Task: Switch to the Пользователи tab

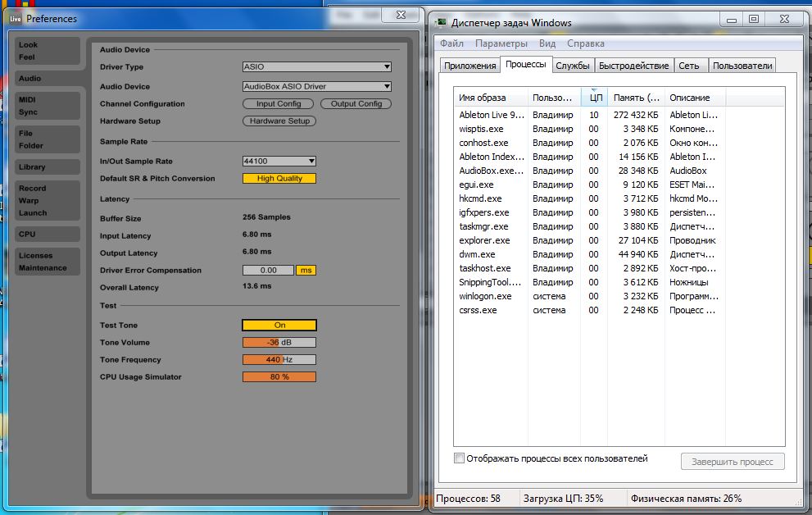Action: 742,66
